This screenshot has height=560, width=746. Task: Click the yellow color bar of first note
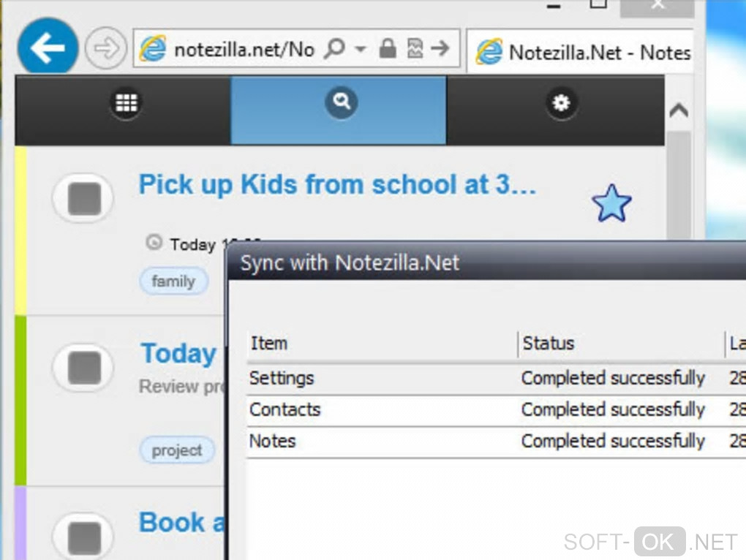tap(20, 230)
